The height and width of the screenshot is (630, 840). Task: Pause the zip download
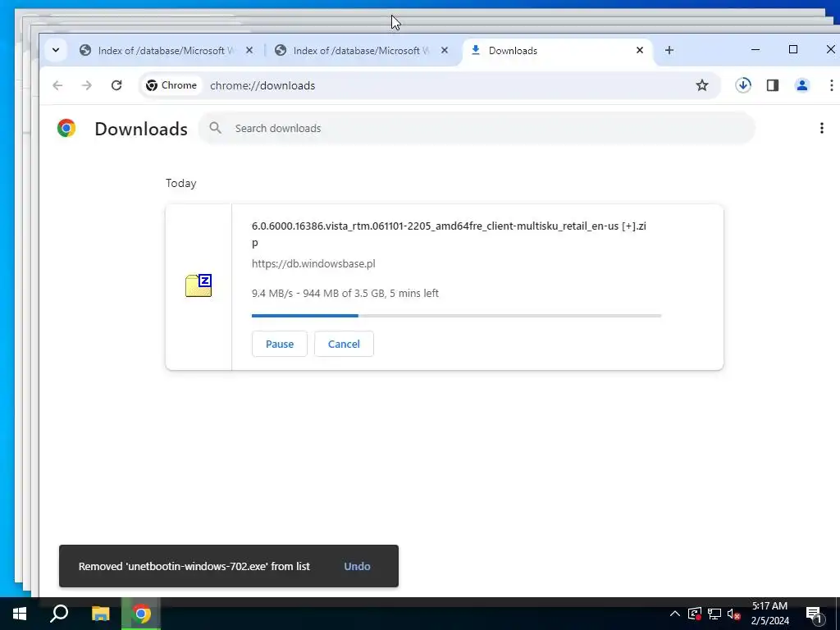click(280, 344)
